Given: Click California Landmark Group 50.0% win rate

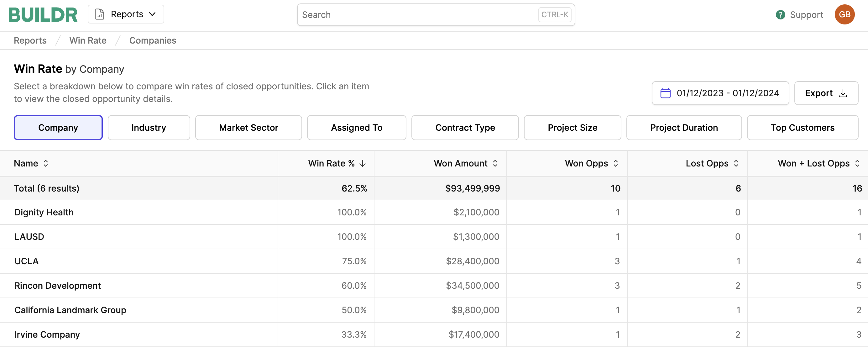Looking at the screenshot, I should 354,310.
